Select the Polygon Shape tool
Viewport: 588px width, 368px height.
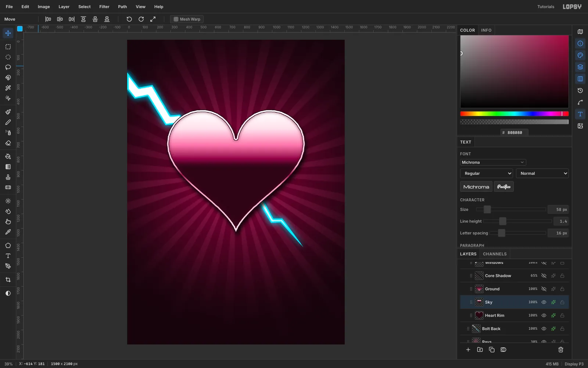[8, 245]
